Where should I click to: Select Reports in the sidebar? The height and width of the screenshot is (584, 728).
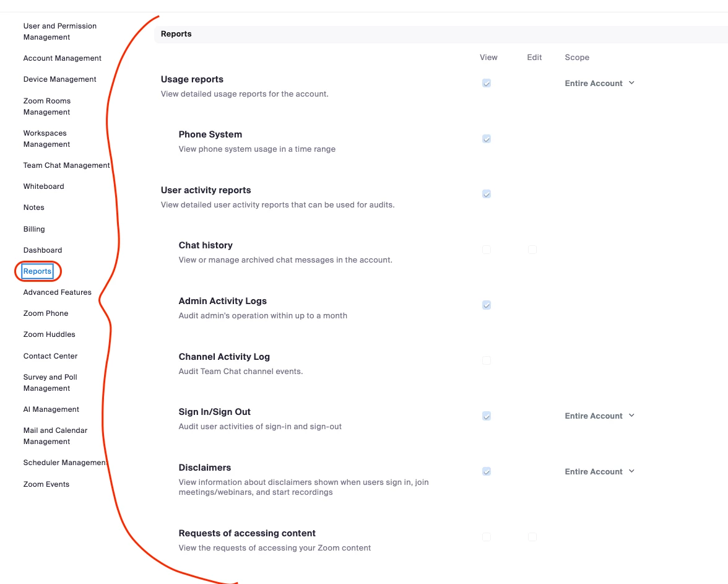(37, 271)
